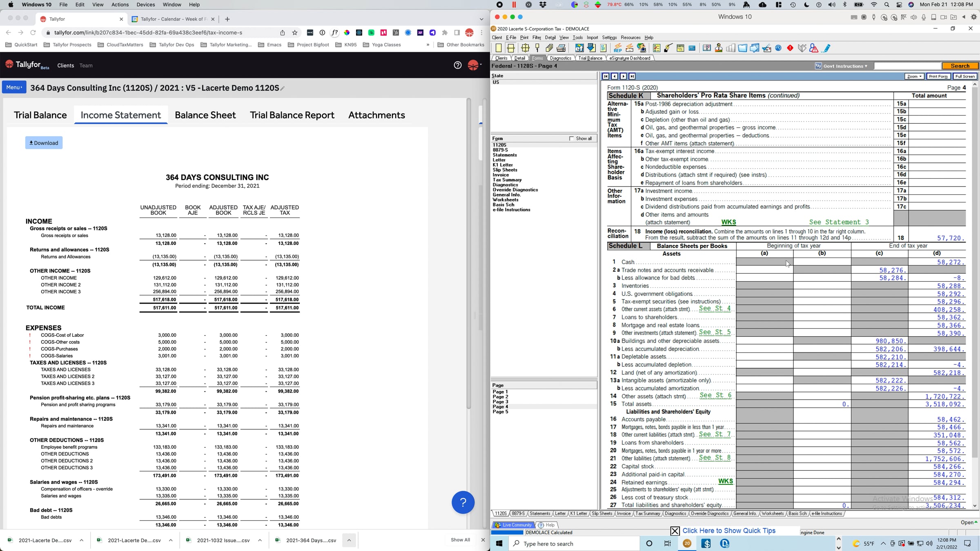Click Show All in the Chrome downloads bar
This screenshot has width=980, height=551.
coord(460,540)
